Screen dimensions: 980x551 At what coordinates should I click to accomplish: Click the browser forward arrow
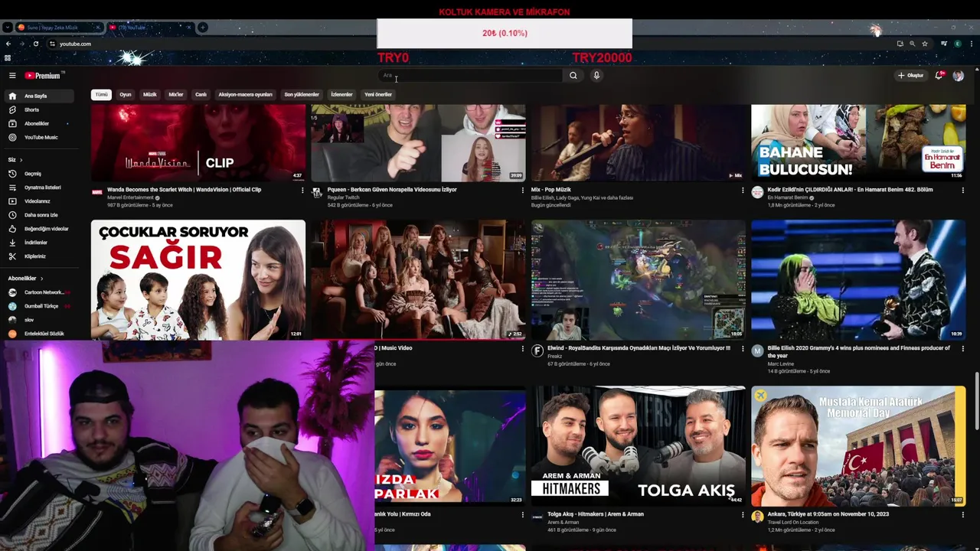coord(21,44)
